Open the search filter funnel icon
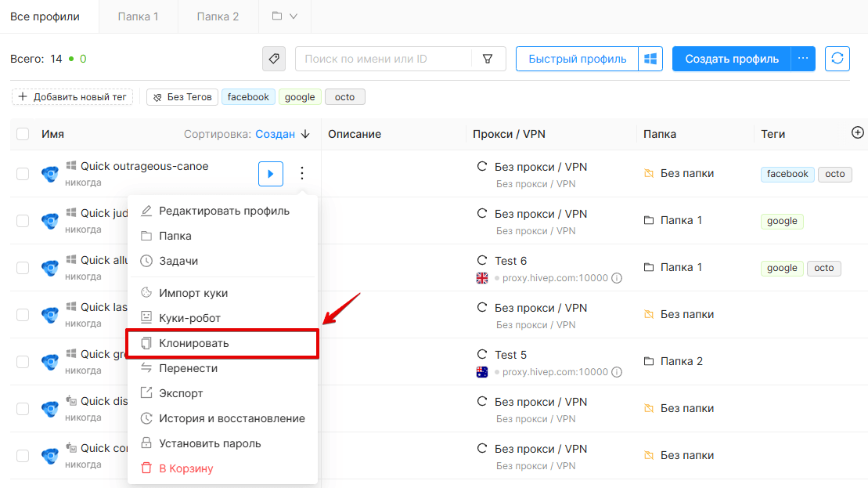The image size is (868, 488). point(488,59)
